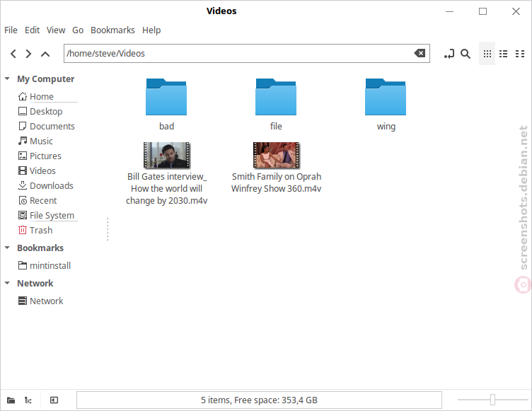Image resolution: width=532 pixels, height=411 pixels.
Task: Show places in the sidebar
Action: pos(11,400)
